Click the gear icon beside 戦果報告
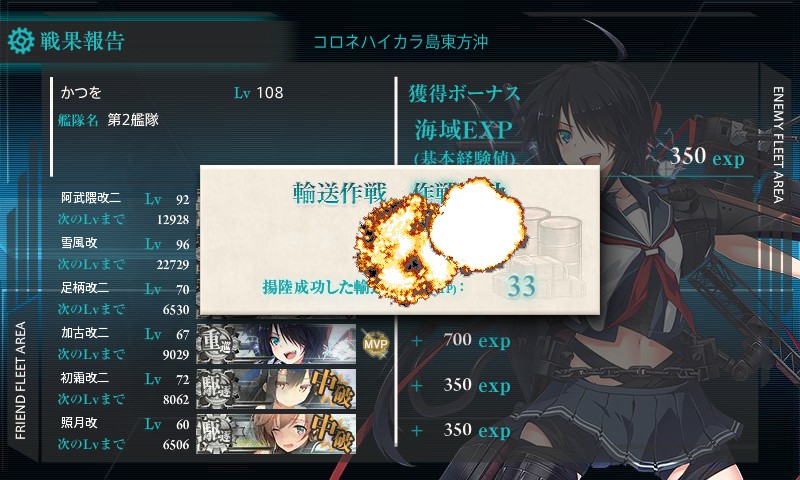Screen dimensions: 800x480 coord(21,41)
